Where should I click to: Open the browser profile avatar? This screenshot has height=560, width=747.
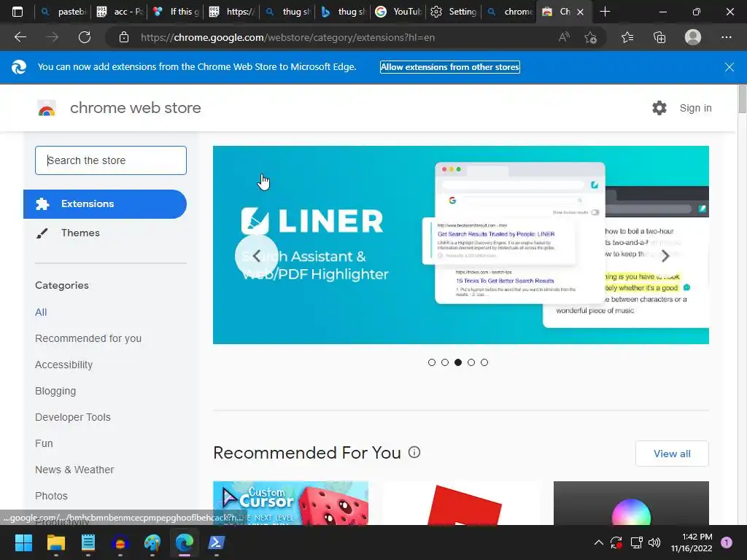tap(693, 37)
